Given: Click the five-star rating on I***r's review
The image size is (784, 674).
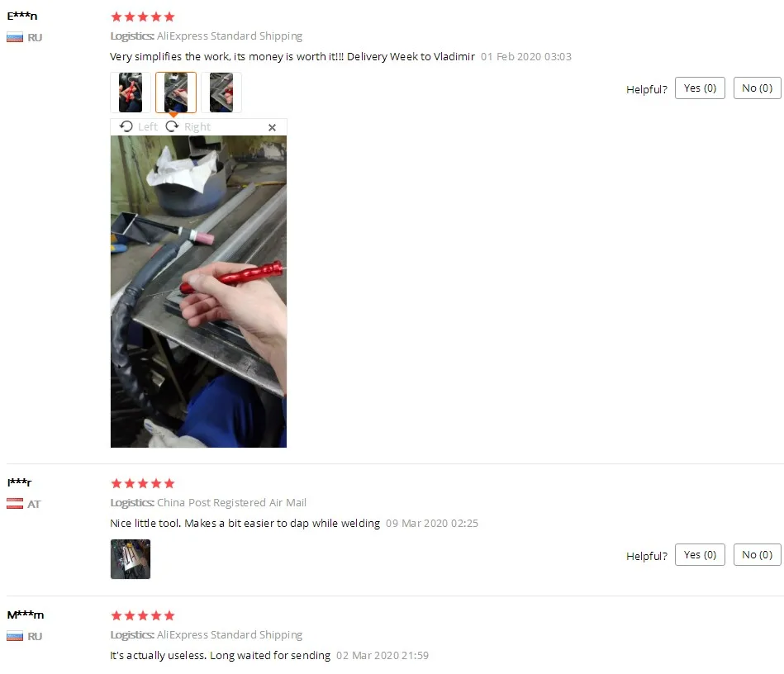Looking at the screenshot, I should tap(142, 483).
